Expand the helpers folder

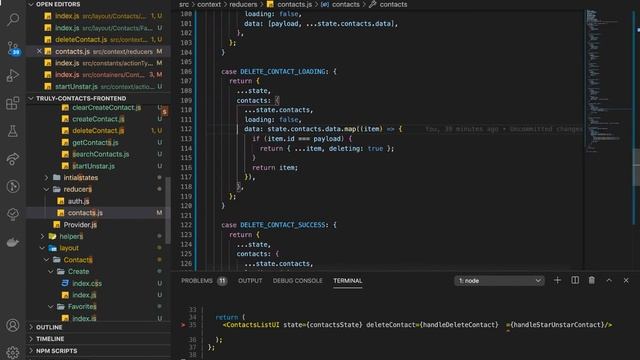pyautogui.click(x=71, y=236)
